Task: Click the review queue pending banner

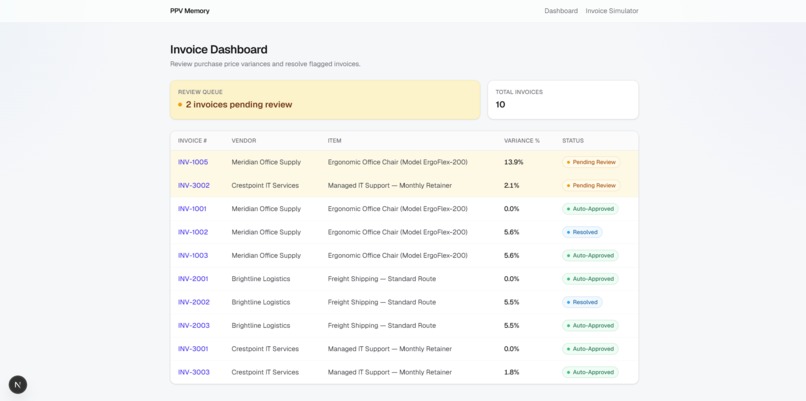Action: pyautogui.click(x=325, y=100)
